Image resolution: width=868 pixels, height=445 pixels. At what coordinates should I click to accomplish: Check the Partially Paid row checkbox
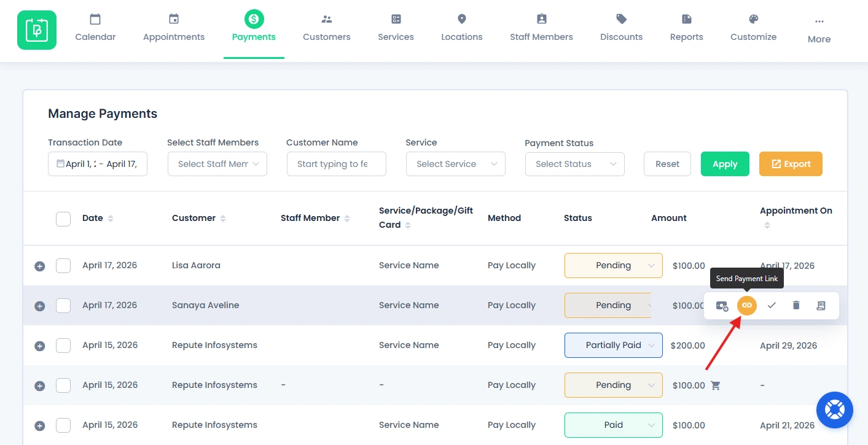63,346
